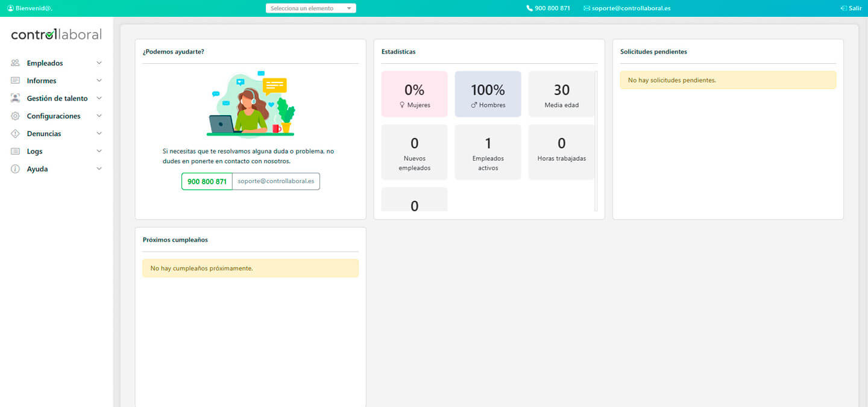Expand the Logs chevron

(99, 151)
